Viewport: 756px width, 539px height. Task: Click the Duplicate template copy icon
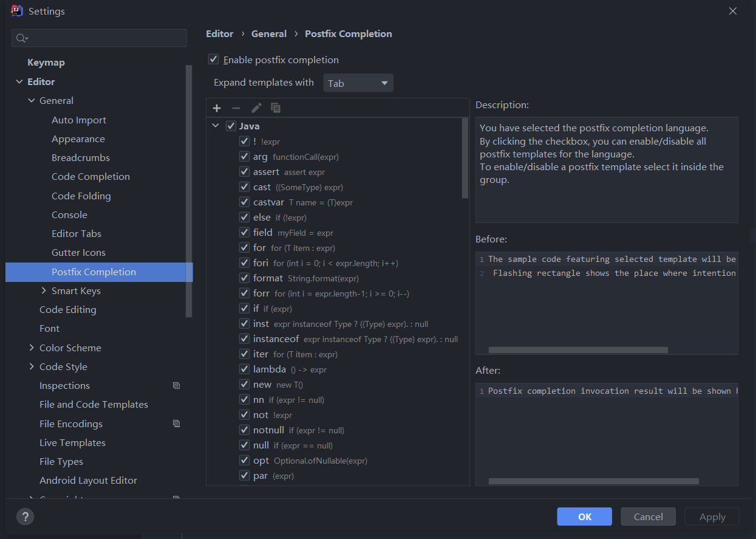tap(276, 108)
